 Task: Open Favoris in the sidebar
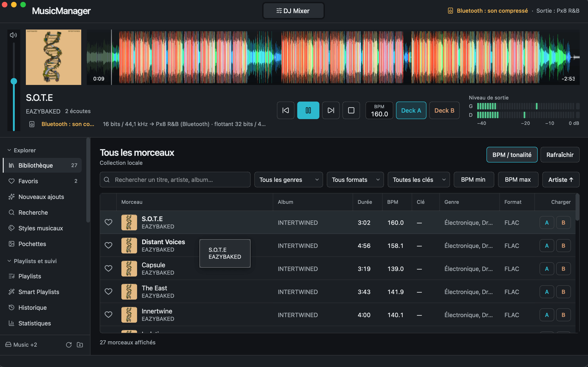pyautogui.click(x=42, y=181)
